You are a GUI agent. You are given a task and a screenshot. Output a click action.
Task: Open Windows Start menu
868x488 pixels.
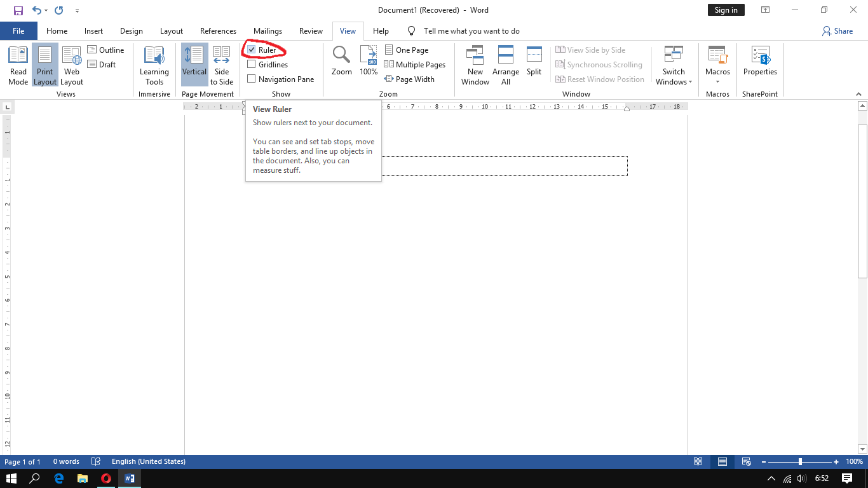click(x=11, y=478)
